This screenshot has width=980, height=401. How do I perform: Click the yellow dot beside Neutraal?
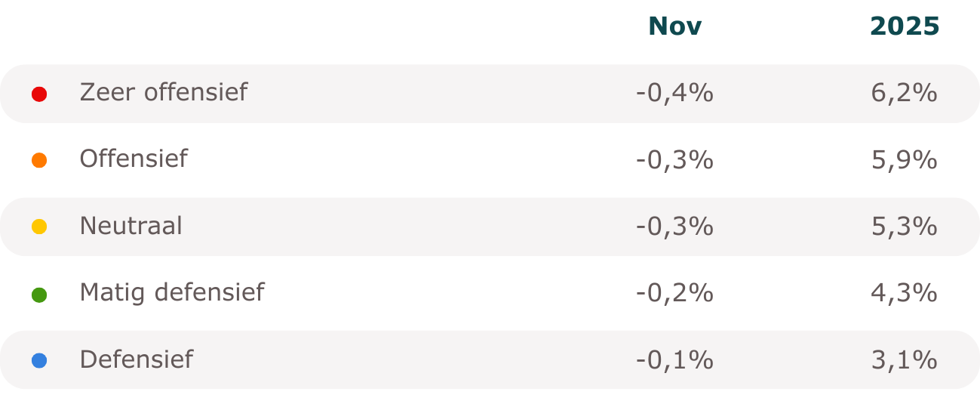39,227
